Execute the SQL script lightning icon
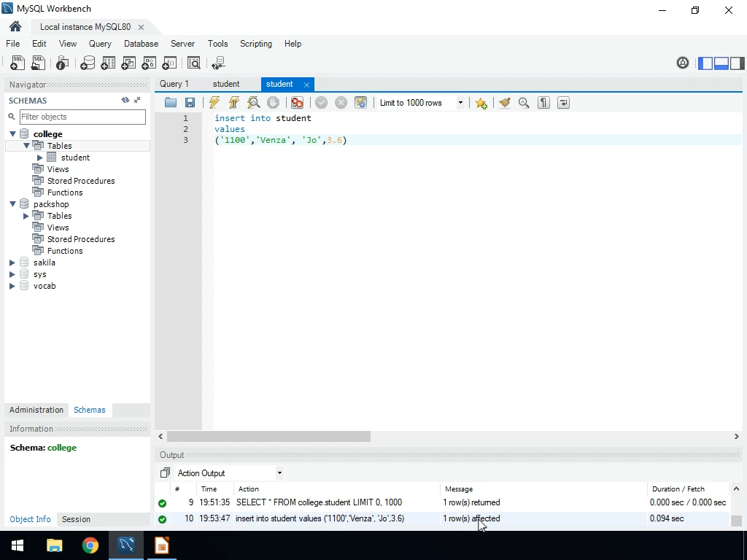Viewport: 747px width, 560px height. 214,102
